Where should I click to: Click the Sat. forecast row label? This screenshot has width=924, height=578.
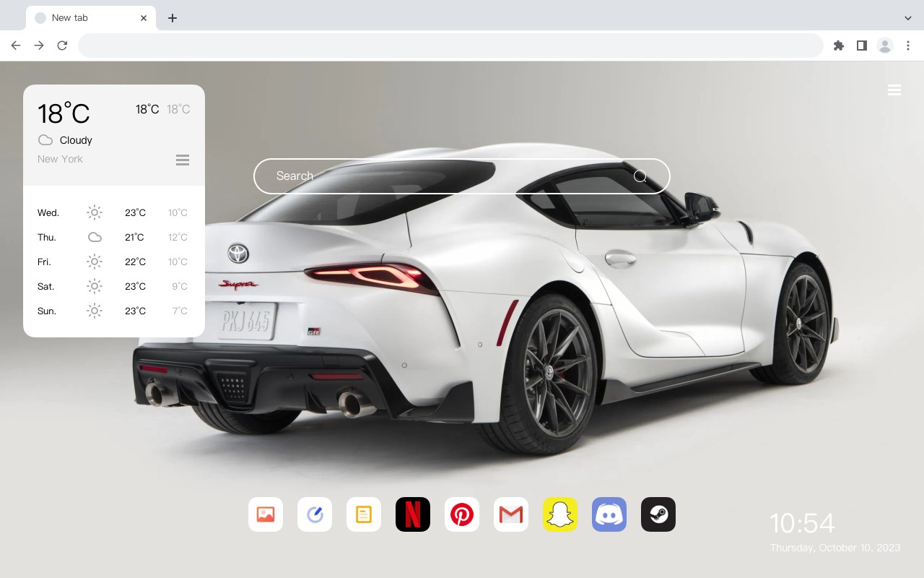[x=46, y=286]
